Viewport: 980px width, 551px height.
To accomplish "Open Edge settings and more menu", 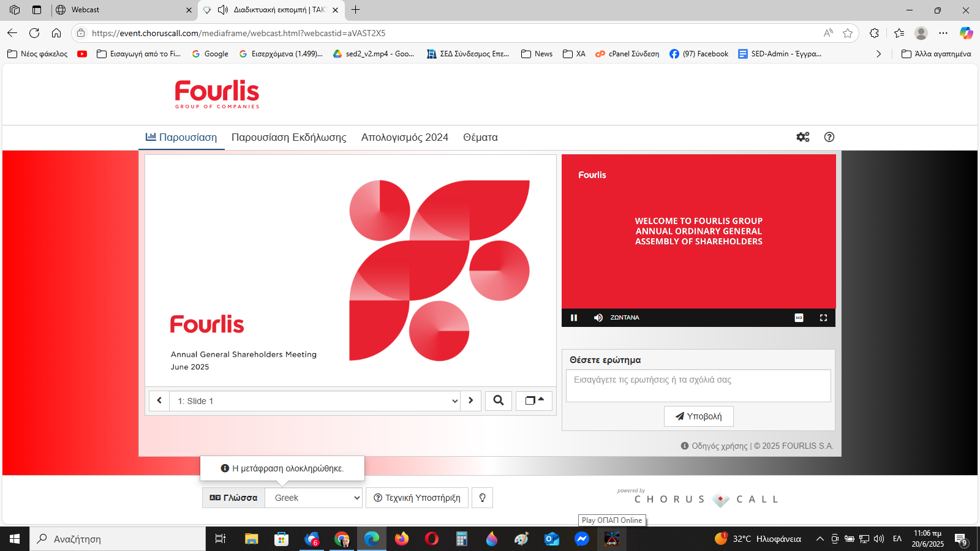I will coord(943,33).
